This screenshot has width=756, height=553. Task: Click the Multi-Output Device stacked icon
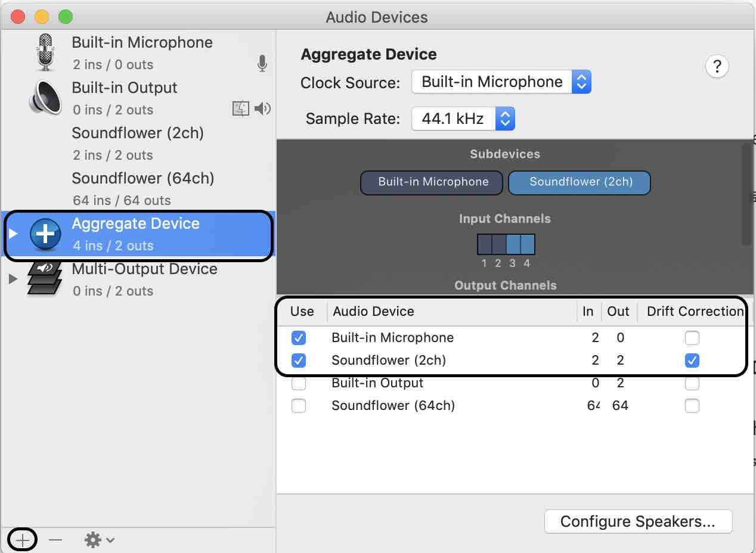pos(45,279)
